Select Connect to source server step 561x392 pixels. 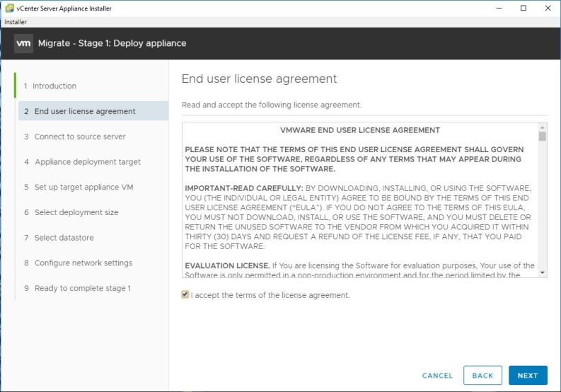(80, 137)
